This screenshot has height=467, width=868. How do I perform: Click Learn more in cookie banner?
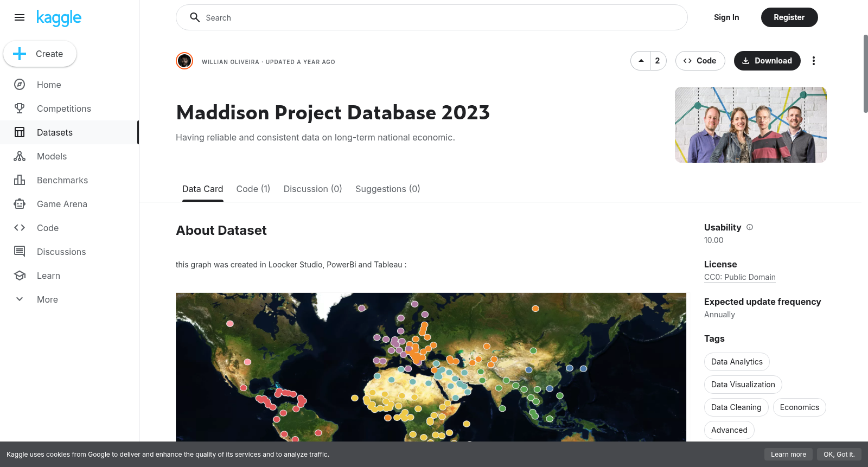(788, 455)
